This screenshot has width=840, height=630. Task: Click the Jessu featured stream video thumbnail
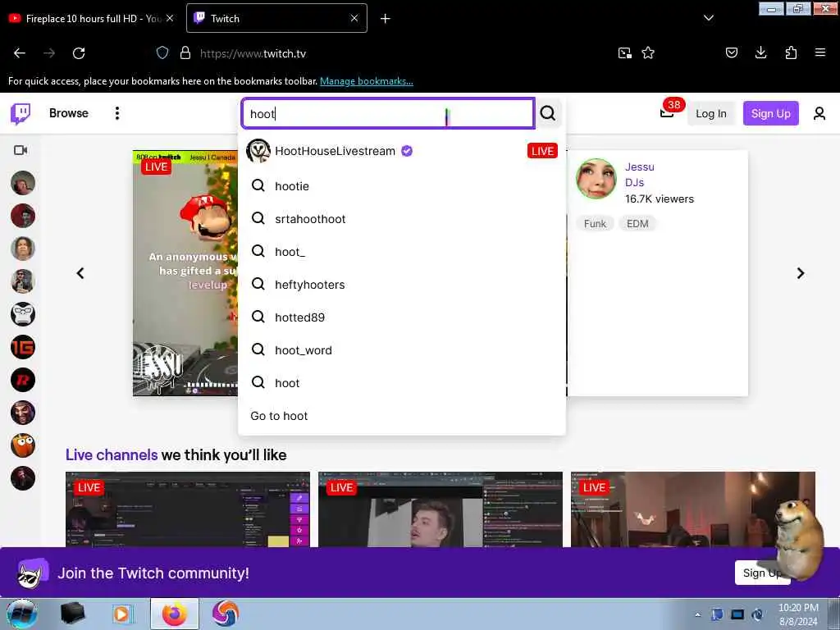click(185, 273)
